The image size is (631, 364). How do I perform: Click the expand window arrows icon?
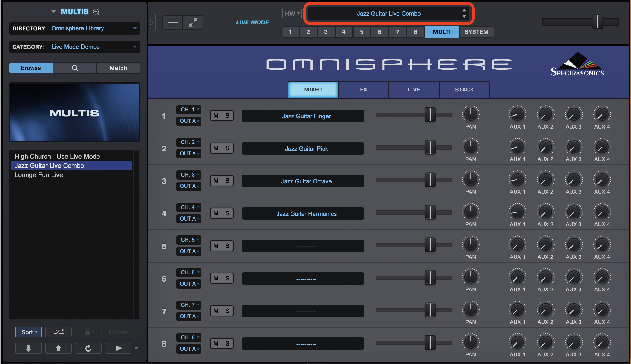pyautogui.click(x=193, y=23)
